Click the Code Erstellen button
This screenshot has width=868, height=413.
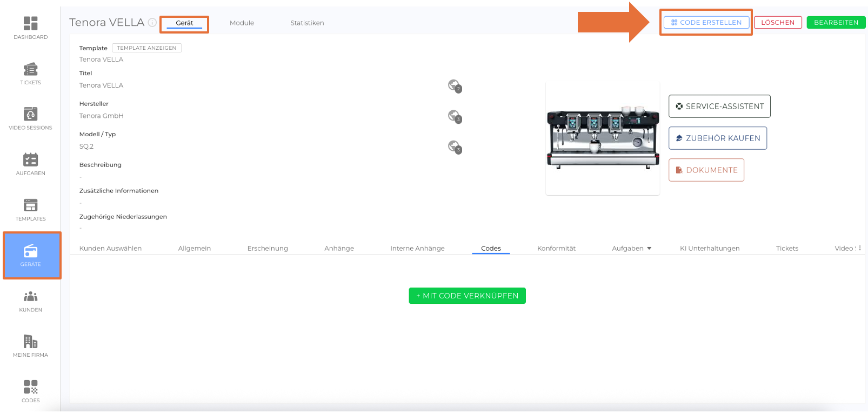(x=706, y=23)
